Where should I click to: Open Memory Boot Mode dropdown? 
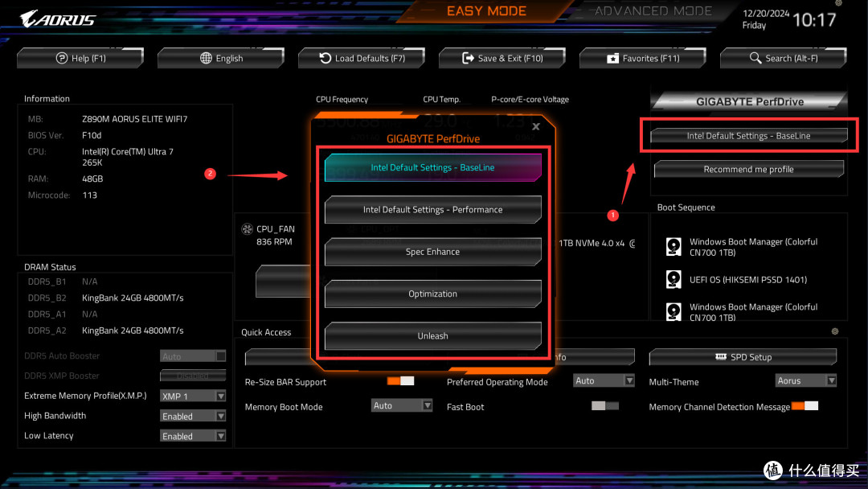(x=401, y=405)
